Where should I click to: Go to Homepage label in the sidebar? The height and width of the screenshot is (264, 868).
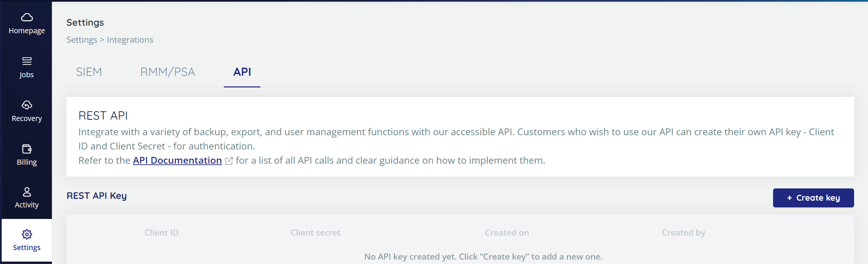pyautogui.click(x=27, y=31)
